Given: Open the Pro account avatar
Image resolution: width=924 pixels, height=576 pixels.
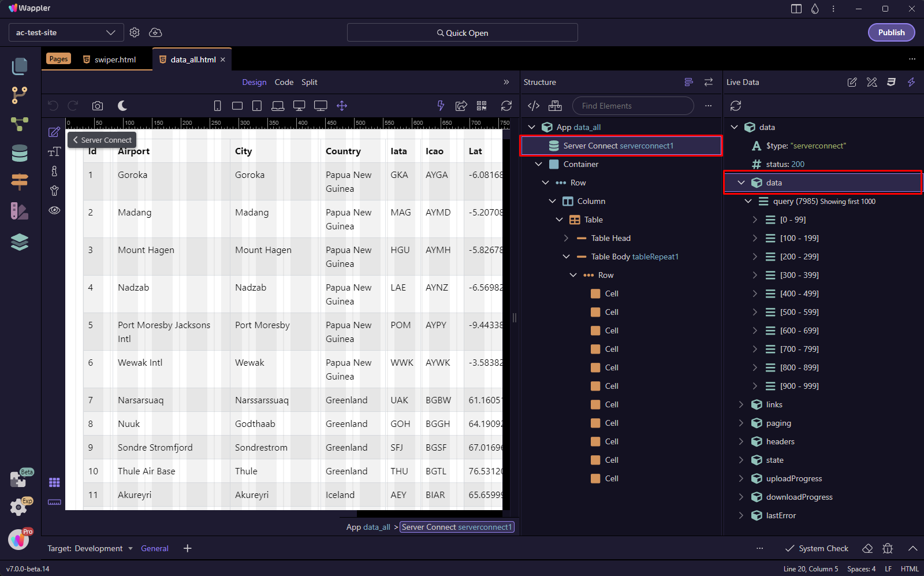Looking at the screenshot, I should [20, 539].
